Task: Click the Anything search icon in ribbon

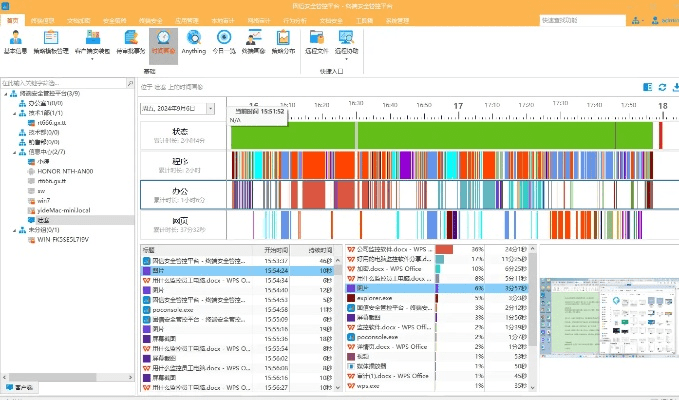Action: point(192,42)
